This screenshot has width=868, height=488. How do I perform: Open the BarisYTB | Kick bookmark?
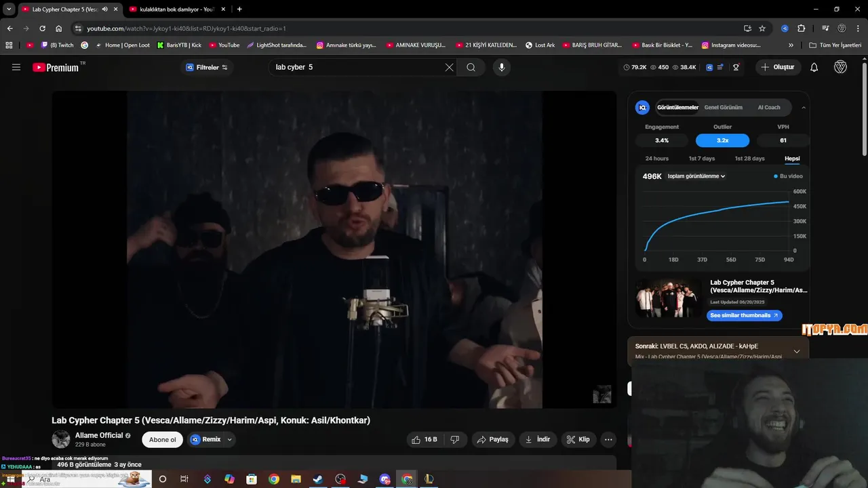(179, 45)
